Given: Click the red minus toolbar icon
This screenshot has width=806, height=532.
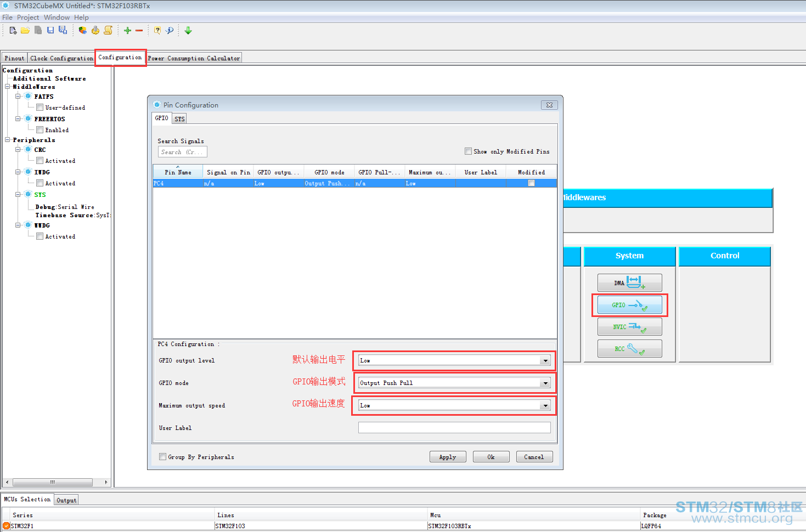Looking at the screenshot, I should [x=139, y=31].
